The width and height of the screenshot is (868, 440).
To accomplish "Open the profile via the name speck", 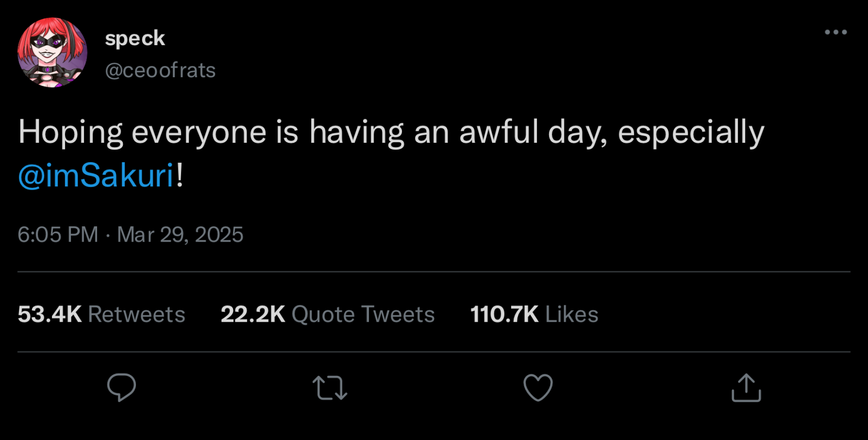I will tap(135, 38).
